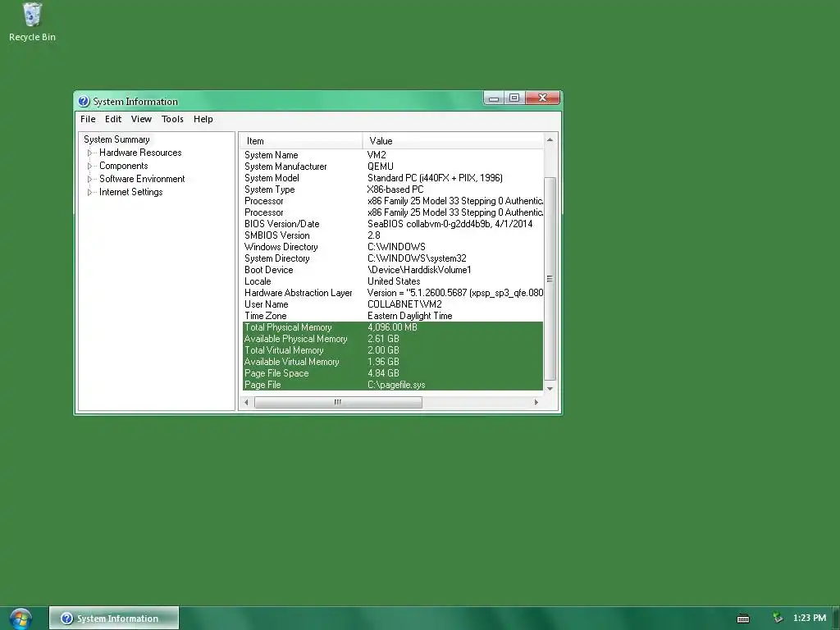The width and height of the screenshot is (840, 630).
Task: Expand the Hardware Resources node
Action: tap(89, 153)
